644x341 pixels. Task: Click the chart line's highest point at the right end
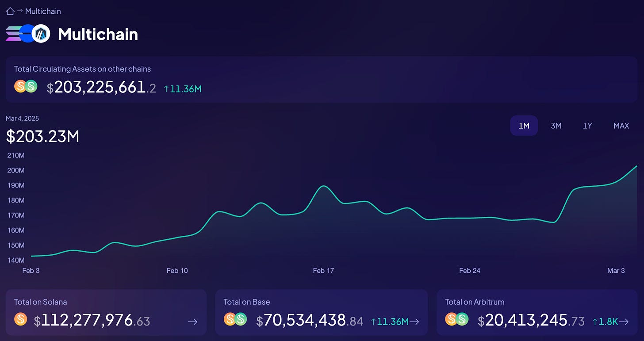pyautogui.click(x=636, y=166)
